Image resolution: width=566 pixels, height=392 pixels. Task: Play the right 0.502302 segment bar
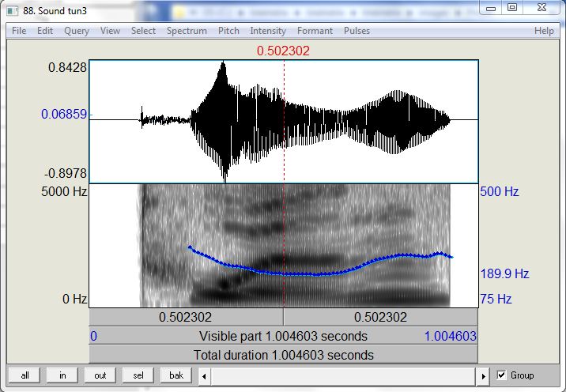380,317
